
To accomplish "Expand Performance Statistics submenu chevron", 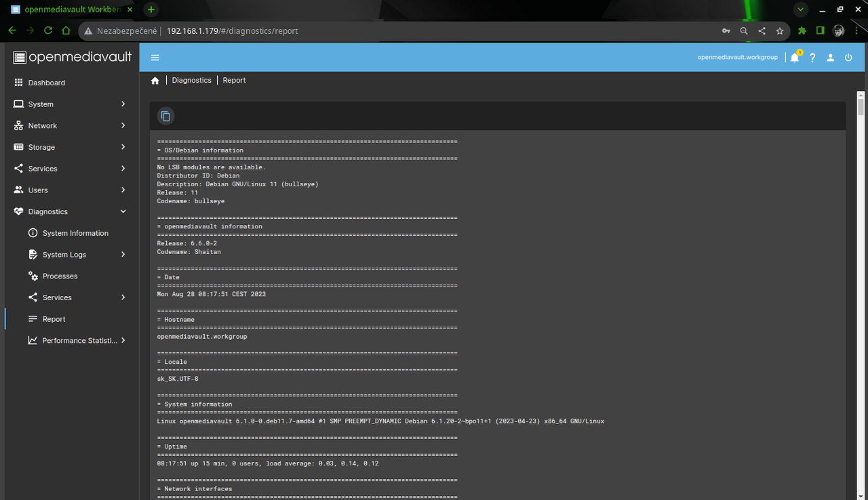I will pyautogui.click(x=123, y=341).
